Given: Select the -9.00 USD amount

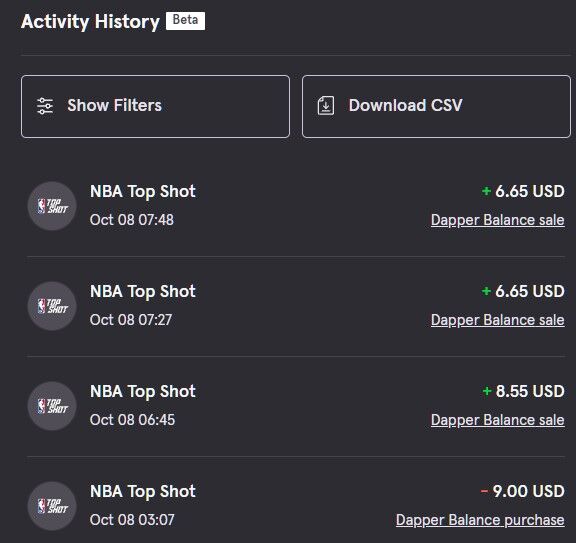Looking at the screenshot, I should [x=523, y=491].
